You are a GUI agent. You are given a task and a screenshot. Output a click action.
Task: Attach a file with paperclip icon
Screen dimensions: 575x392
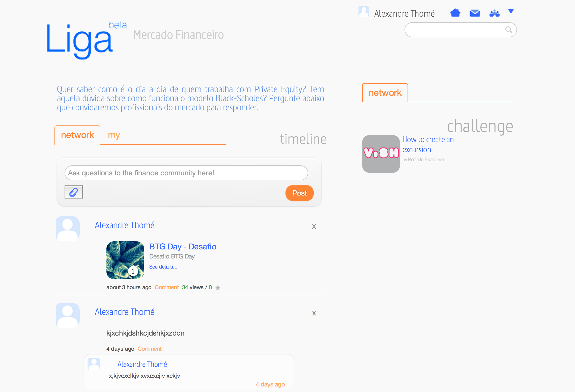point(73,192)
